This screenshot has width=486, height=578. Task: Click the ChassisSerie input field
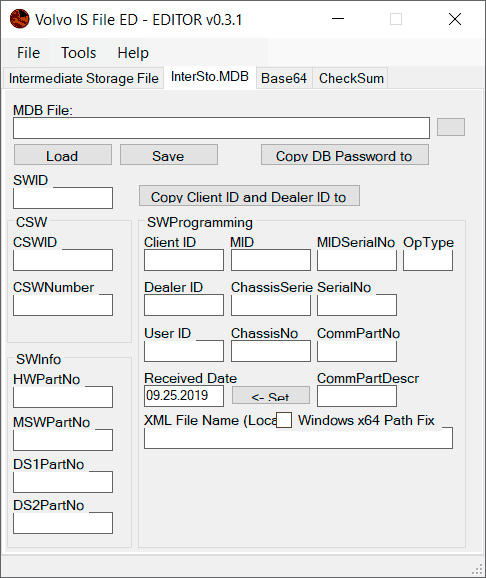pyautogui.click(x=271, y=305)
